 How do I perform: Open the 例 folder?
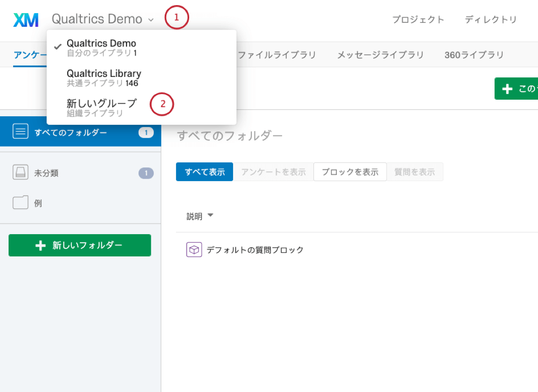[x=80, y=203]
